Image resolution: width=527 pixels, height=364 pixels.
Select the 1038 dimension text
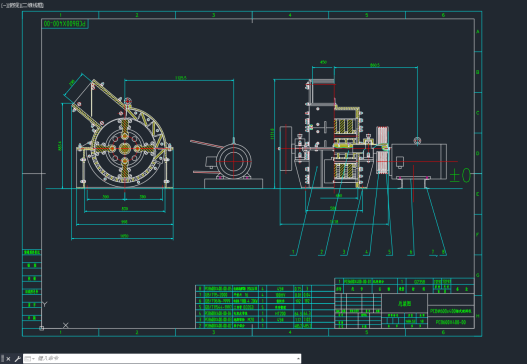click(334, 221)
